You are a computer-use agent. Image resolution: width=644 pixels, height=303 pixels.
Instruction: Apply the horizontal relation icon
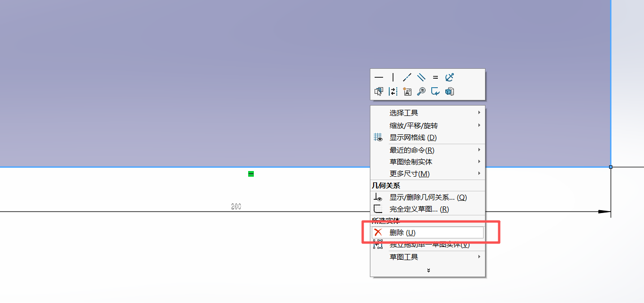click(379, 77)
